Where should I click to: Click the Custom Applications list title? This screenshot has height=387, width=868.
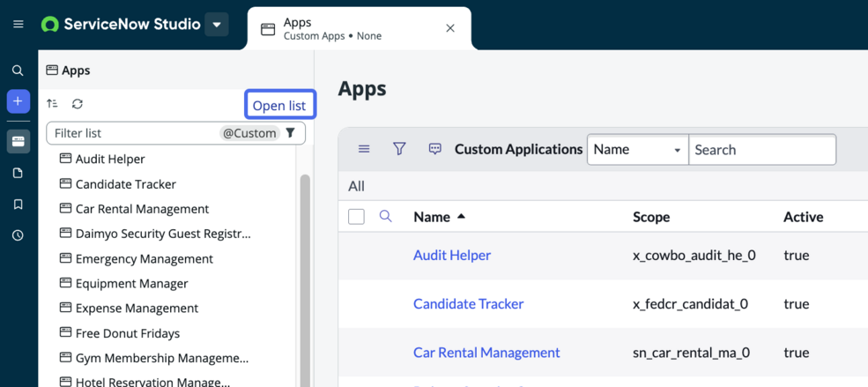(519, 150)
